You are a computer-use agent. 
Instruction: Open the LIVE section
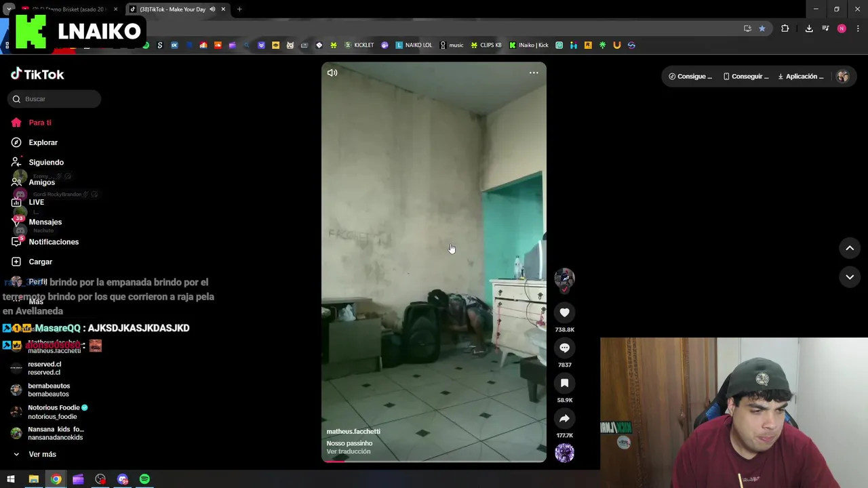pos(28,202)
